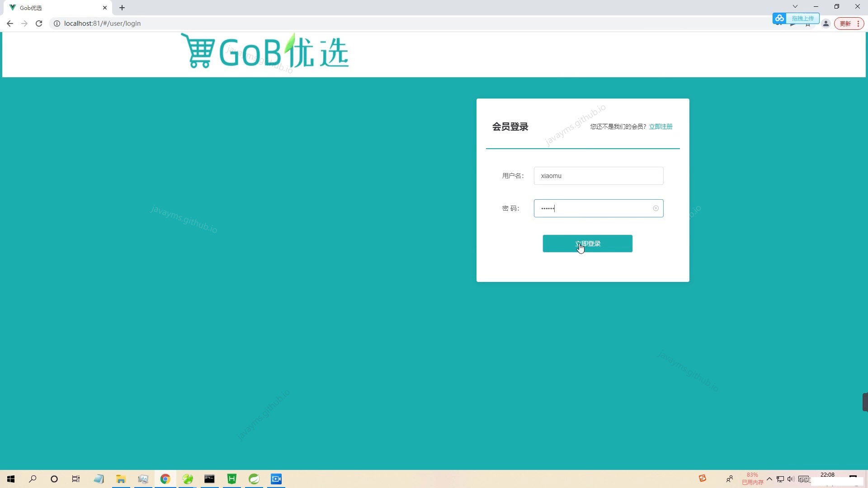The width and height of the screenshot is (868, 488).
Task: Click into the 密码 password field
Action: (599, 208)
